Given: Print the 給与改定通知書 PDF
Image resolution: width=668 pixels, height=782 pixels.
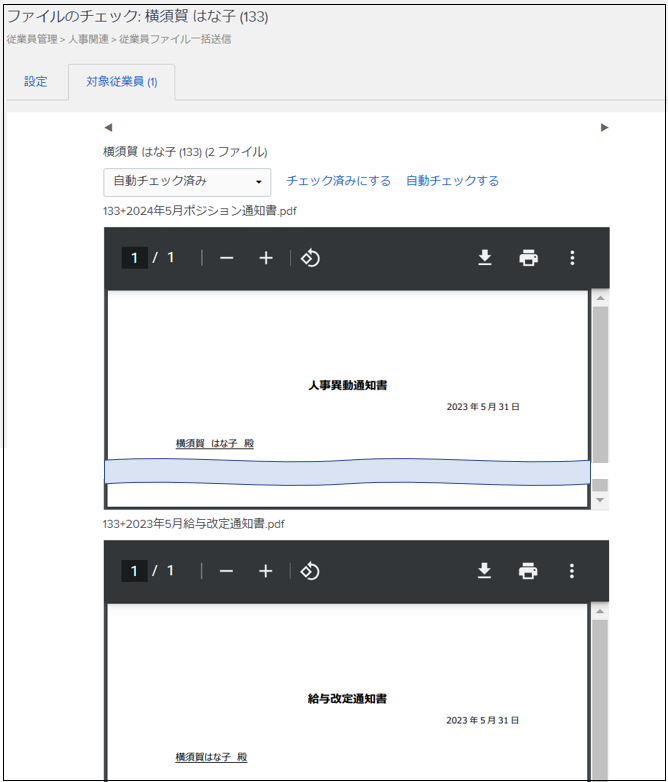Looking at the screenshot, I should [528, 571].
